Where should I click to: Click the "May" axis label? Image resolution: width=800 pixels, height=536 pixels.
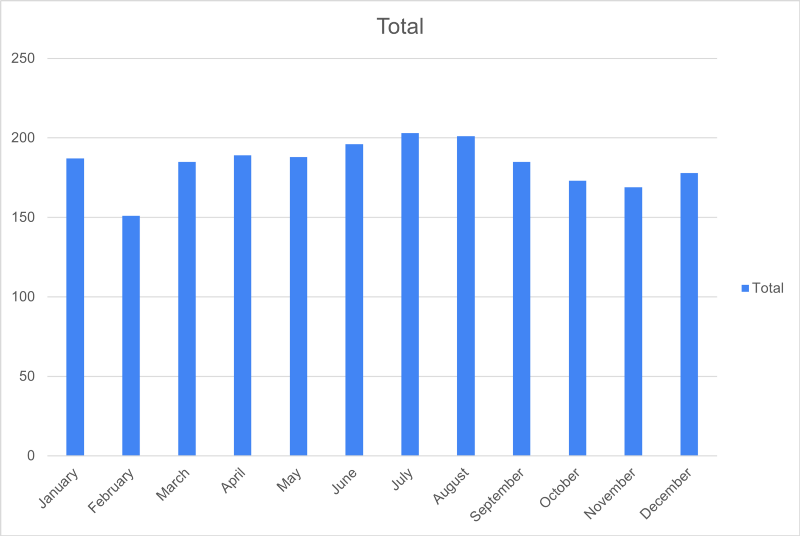tap(291, 479)
